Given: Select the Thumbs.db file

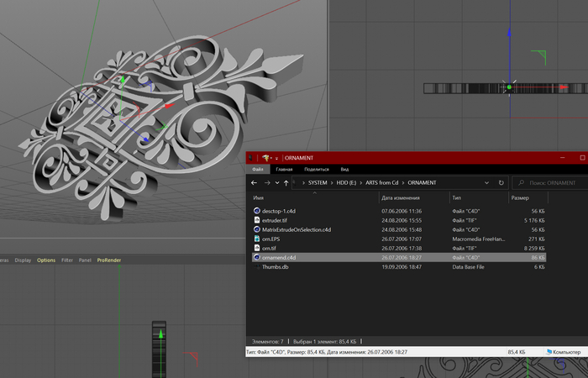Looking at the screenshot, I should click(276, 266).
